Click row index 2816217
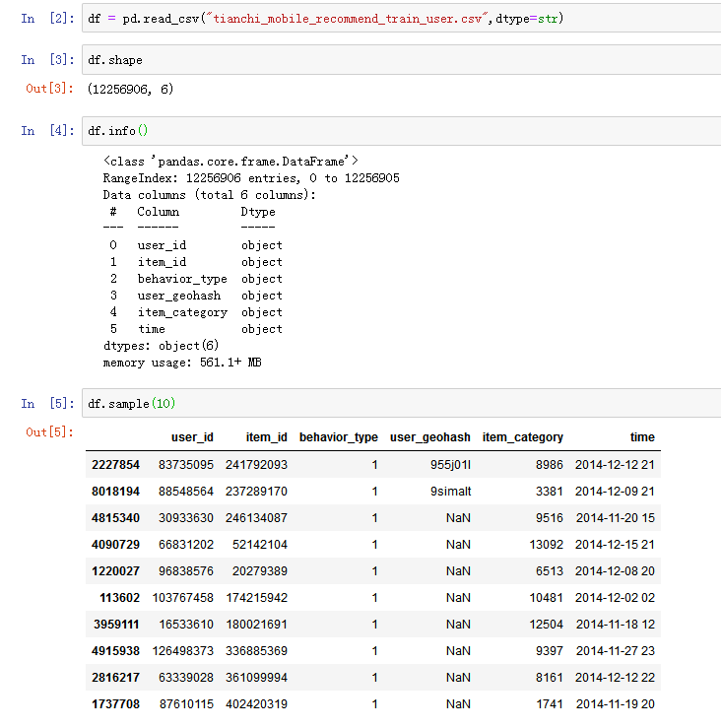 coord(115,678)
